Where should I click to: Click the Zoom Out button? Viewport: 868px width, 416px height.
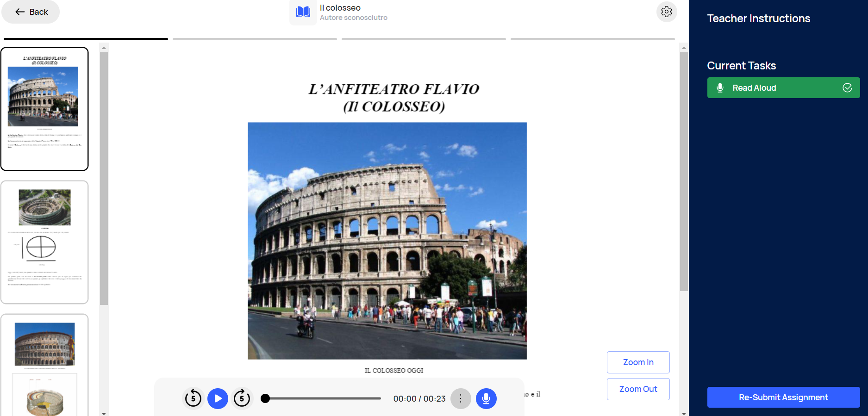(638, 389)
